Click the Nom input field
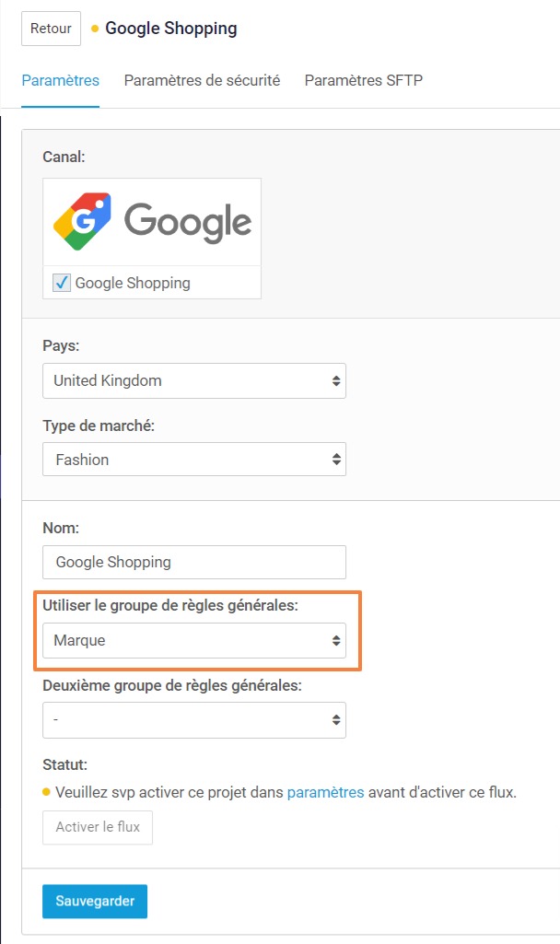This screenshot has width=560, height=944. pyautogui.click(x=193, y=562)
